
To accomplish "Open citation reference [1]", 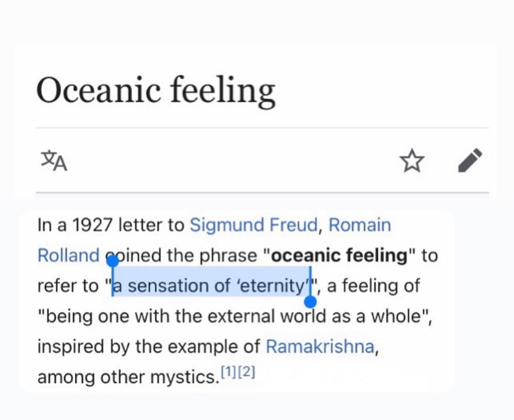I will pyautogui.click(x=229, y=372).
